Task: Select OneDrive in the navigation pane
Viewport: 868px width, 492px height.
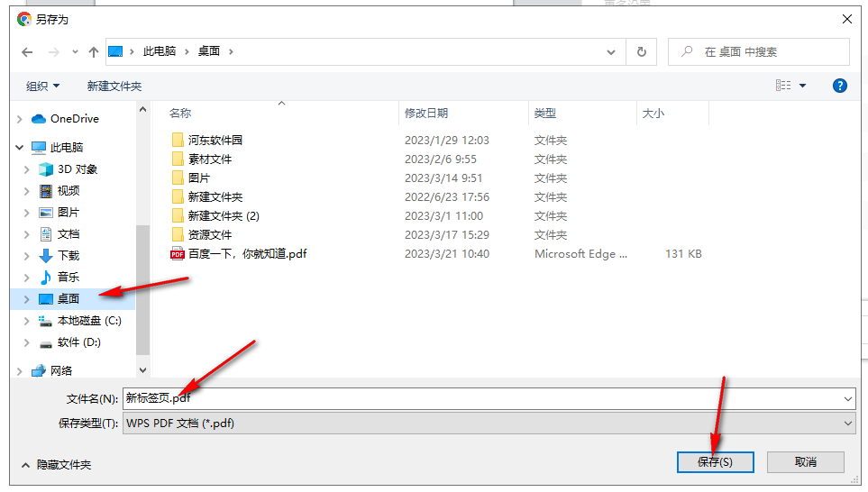Action: pos(75,118)
